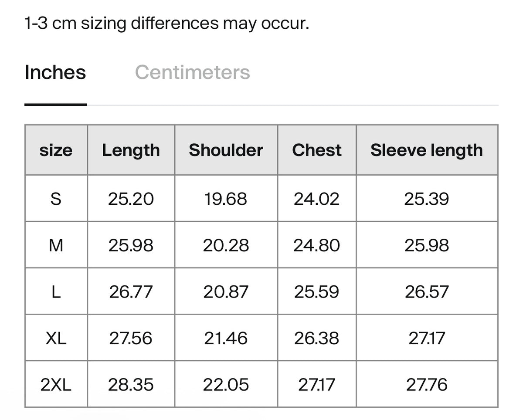Viewport: 523px width, 420px height.
Task: Select the M size row label
Action: point(56,245)
